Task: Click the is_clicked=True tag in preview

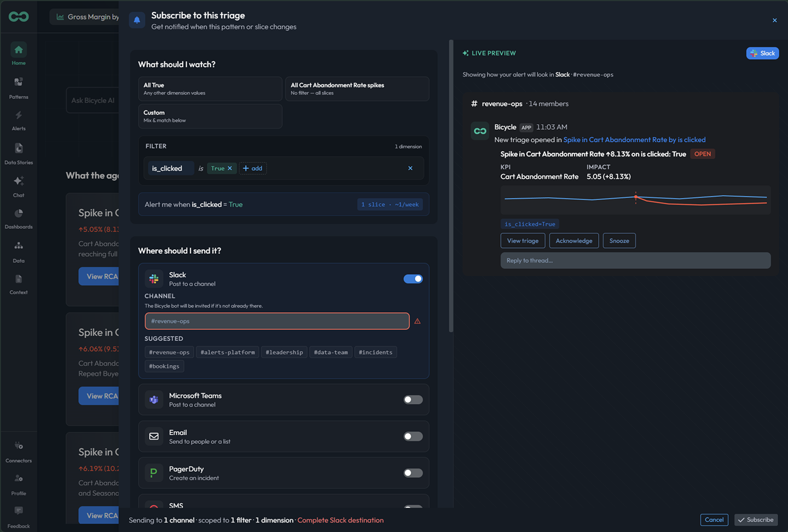Action: click(530, 224)
